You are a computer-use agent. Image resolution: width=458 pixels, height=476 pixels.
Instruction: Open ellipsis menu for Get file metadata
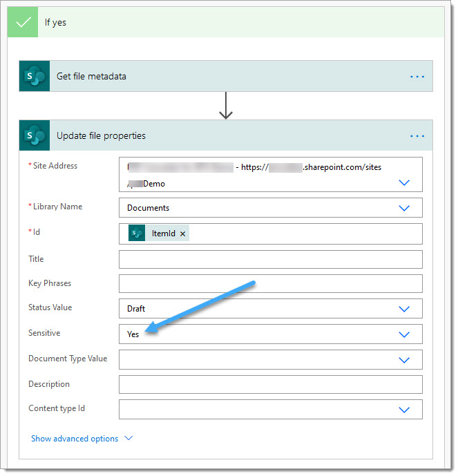(417, 77)
